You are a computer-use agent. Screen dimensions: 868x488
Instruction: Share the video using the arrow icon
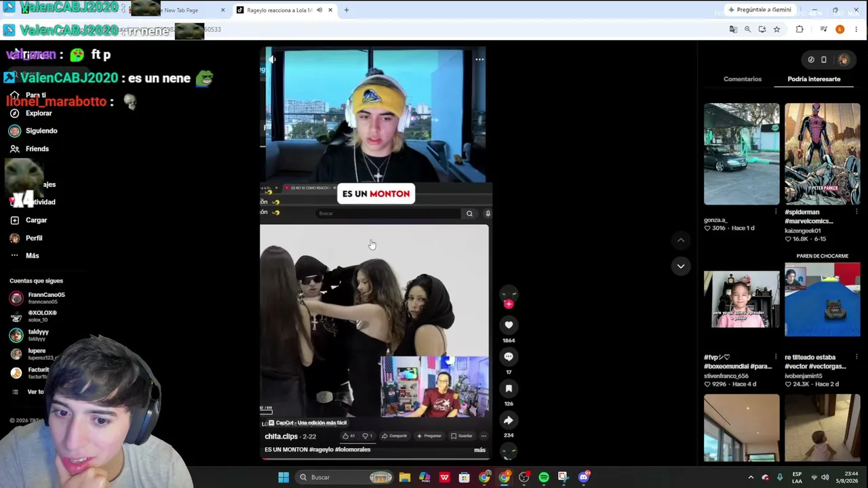tap(509, 420)
